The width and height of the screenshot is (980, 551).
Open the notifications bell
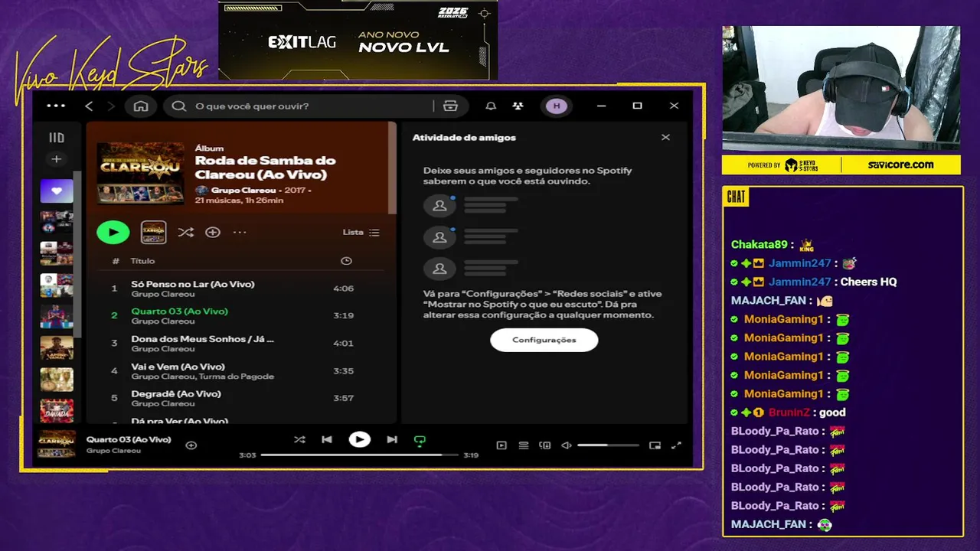491,106
